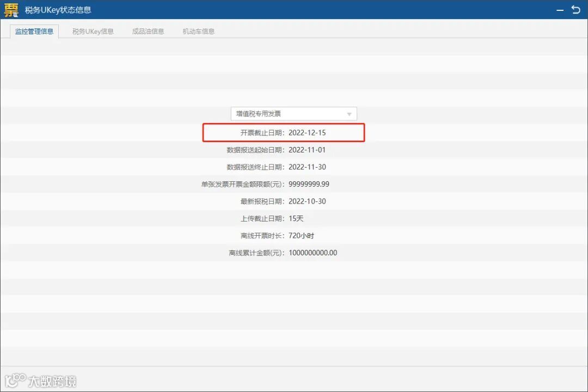Click the 数据报送起始日期 label
The width and height of the screenshot is (588, 392).
[x=256, y=150]
